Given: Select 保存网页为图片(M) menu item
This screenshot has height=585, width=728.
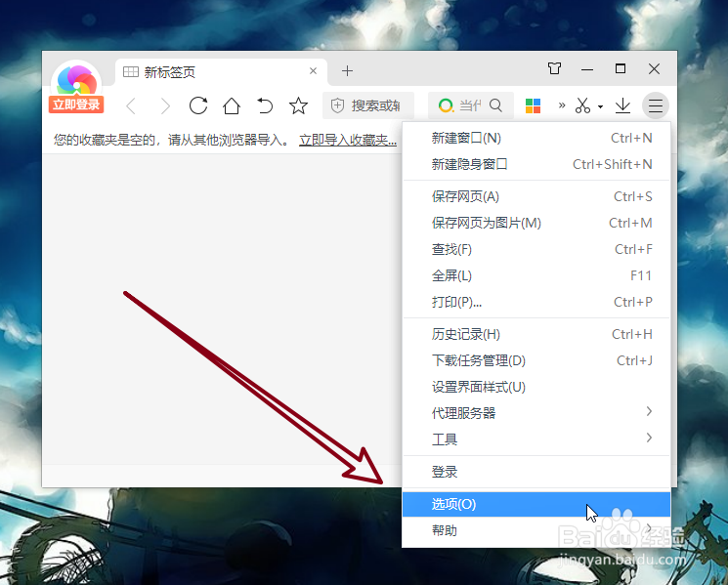Looking at the screenshot, I should click(536, 223).
